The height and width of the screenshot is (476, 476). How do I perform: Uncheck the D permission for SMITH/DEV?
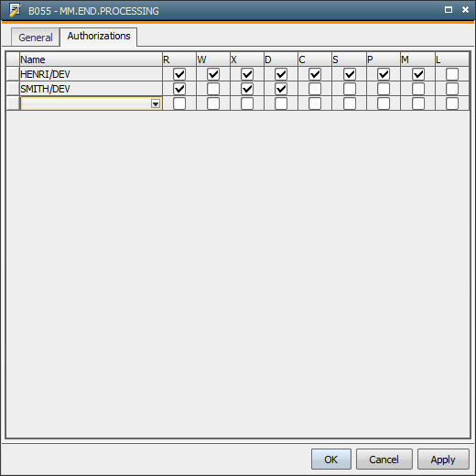pos(281,89)
